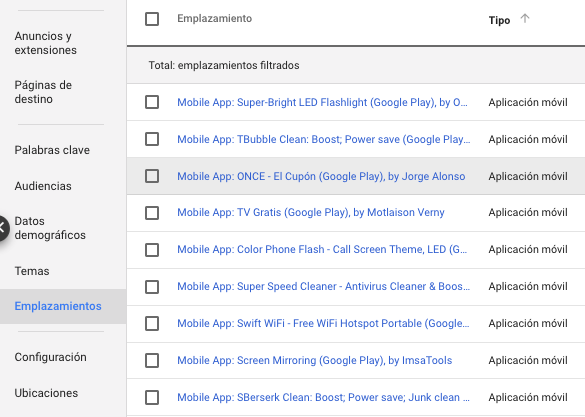The width and height of the screenshot is (585, 417).
Task: Collapse the sidebar with the dark arrow button
Action: (x=3, y=228)
